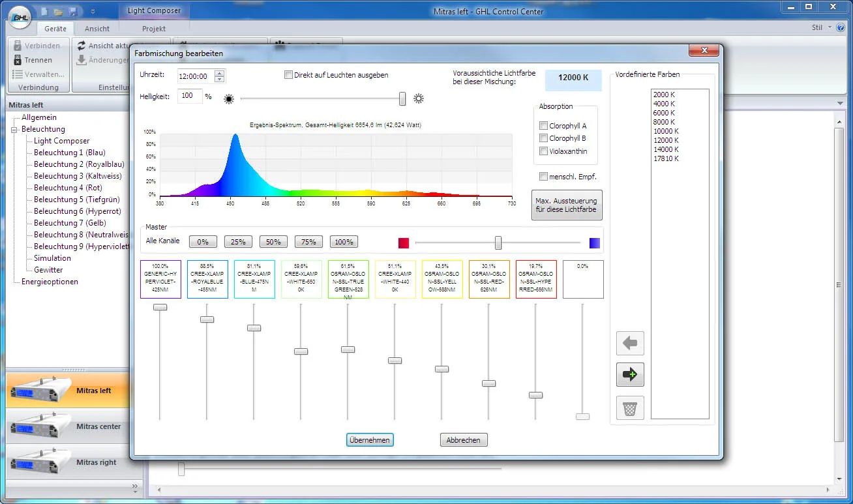This screenshot has width=853, height=504.
Task: Click the Trennen disconnect icon
Action: (x=18, y=60)
